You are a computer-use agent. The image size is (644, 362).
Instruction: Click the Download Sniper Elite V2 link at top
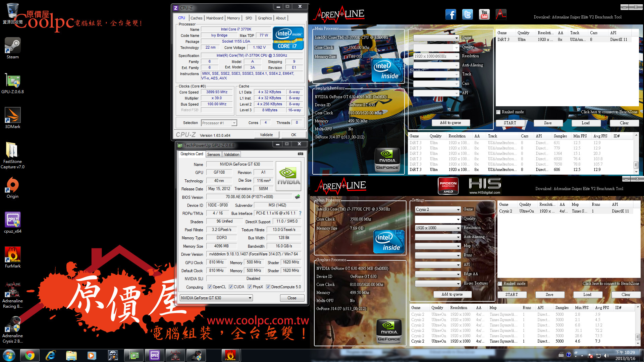point(578,17)
